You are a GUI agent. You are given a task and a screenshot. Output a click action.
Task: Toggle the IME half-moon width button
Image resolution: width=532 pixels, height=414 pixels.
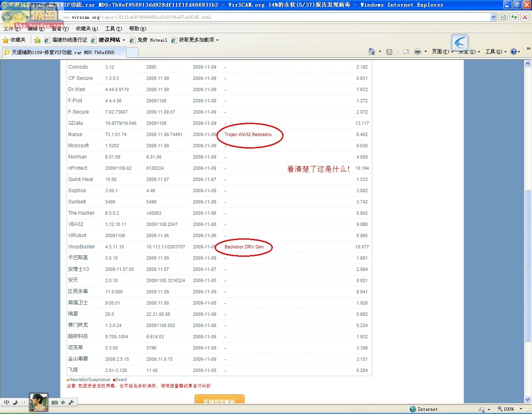tap(15, 402)
